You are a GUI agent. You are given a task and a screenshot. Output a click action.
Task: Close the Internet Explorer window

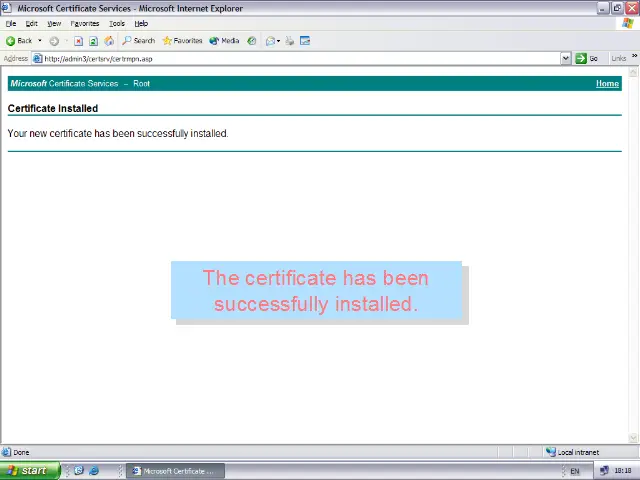[632, 8]
